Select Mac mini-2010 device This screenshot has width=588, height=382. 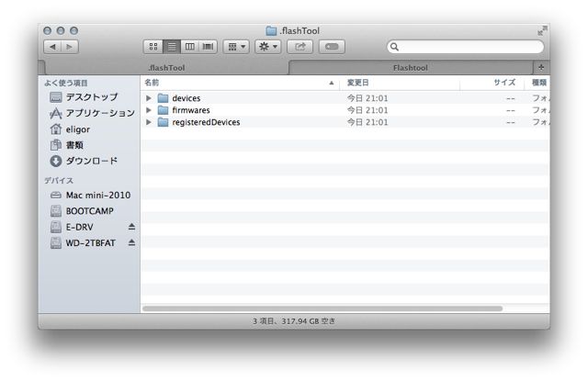[90, 196]
